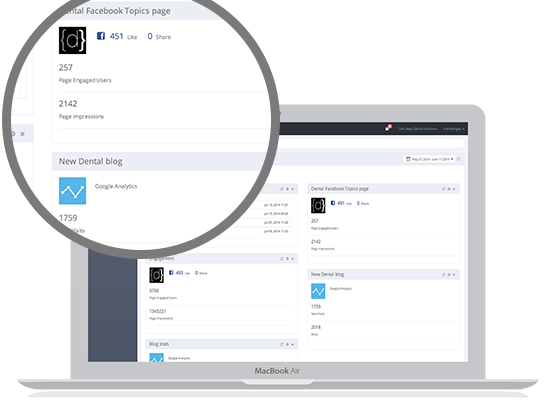The height and width of the screenshot is (400, 550).
Task: Click the {d} page thumbnail in Engagement widget
Action: pyautogui.click(x=156, y=275)
